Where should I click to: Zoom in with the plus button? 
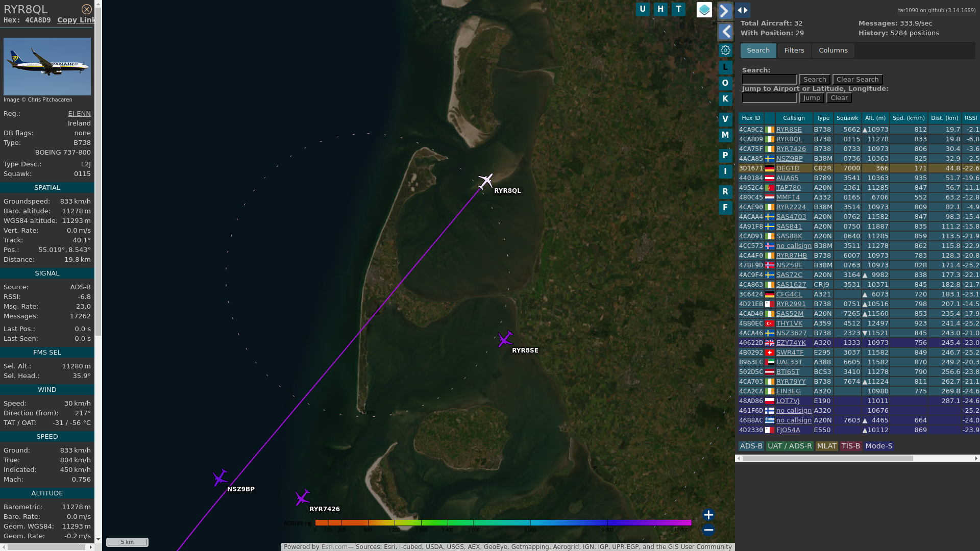coord(708,515)
